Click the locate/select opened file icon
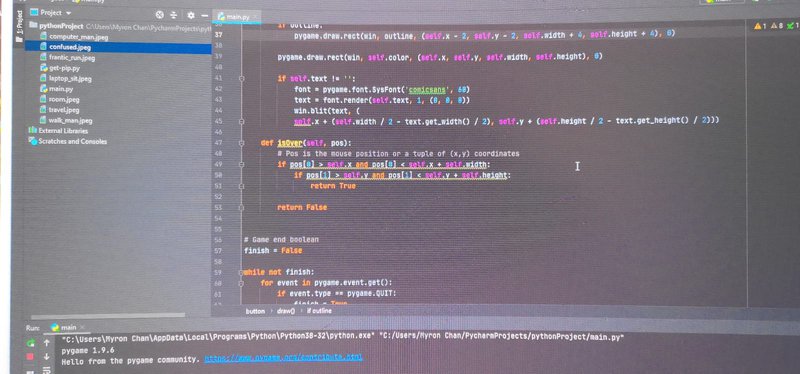Image resolution: width=800 pixels, height=374 pixels. click(160, 15)
